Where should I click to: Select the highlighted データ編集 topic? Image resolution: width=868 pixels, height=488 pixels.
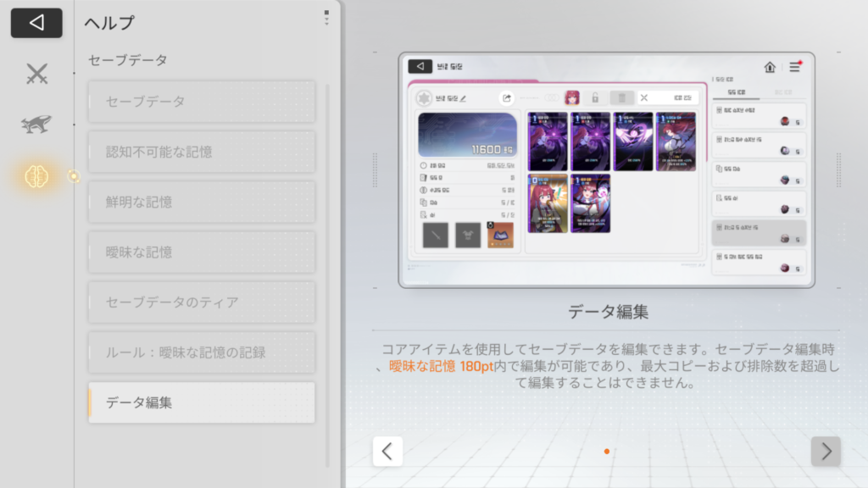(202, 402)
